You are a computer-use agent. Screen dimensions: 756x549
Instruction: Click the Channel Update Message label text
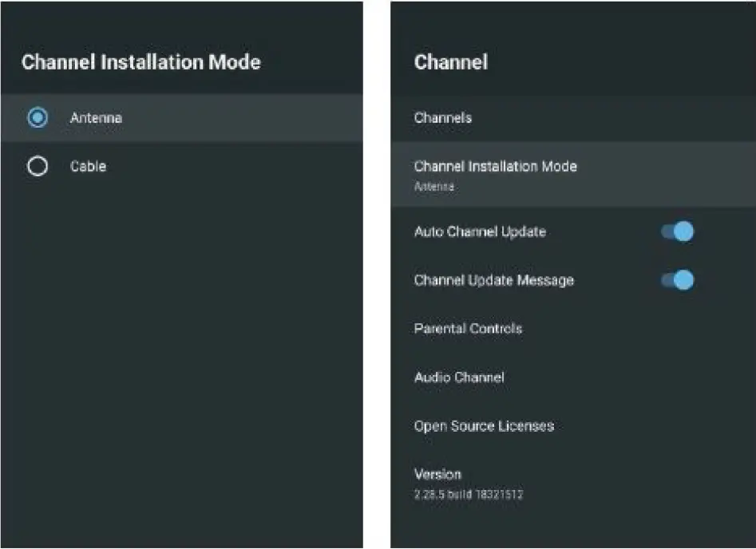coord(493,281)
